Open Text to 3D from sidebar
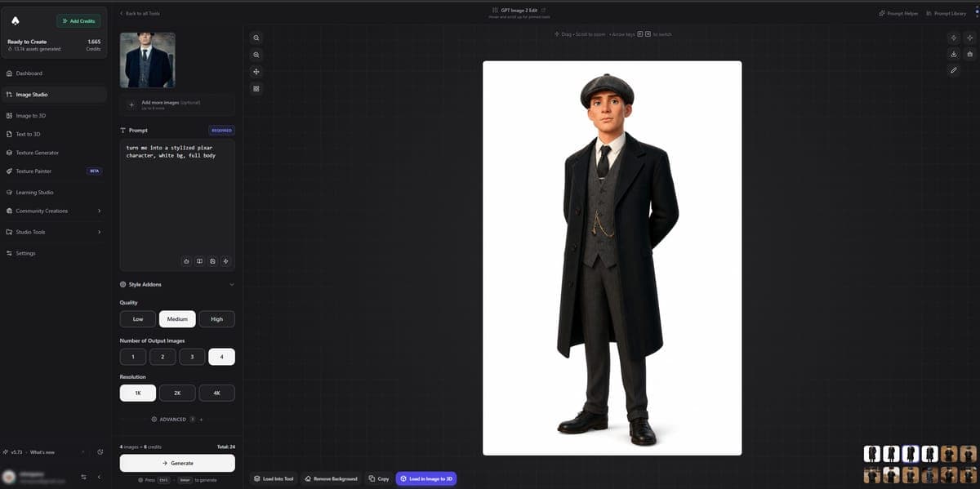This screenshot has width=980, height=489. (x=54, y=134)
